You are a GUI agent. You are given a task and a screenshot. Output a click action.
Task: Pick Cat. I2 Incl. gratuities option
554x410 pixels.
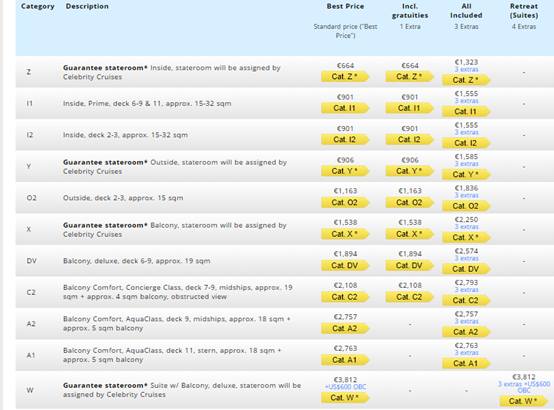409,139
